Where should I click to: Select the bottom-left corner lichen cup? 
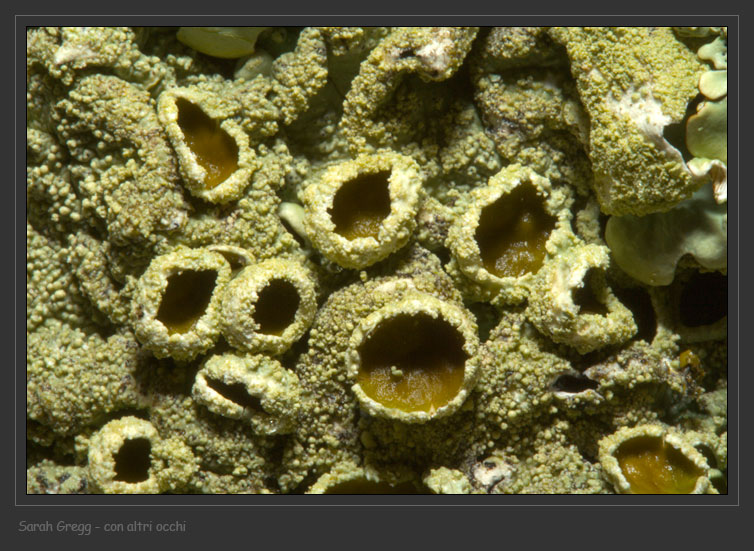(131, 458)
